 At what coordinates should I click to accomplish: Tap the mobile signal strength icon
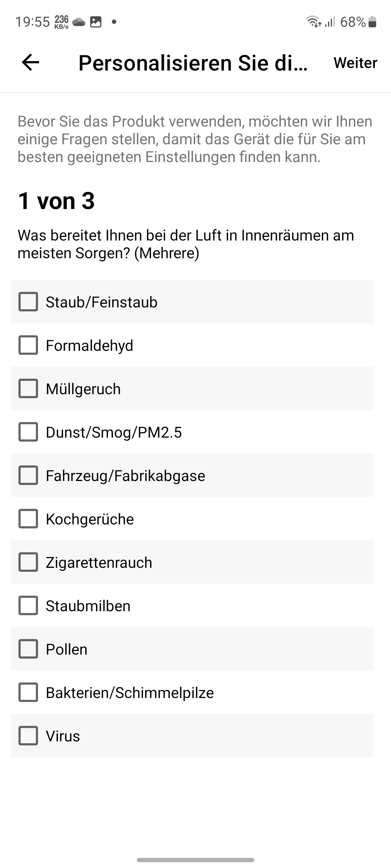pyautogui.click(x=330, y=22)
